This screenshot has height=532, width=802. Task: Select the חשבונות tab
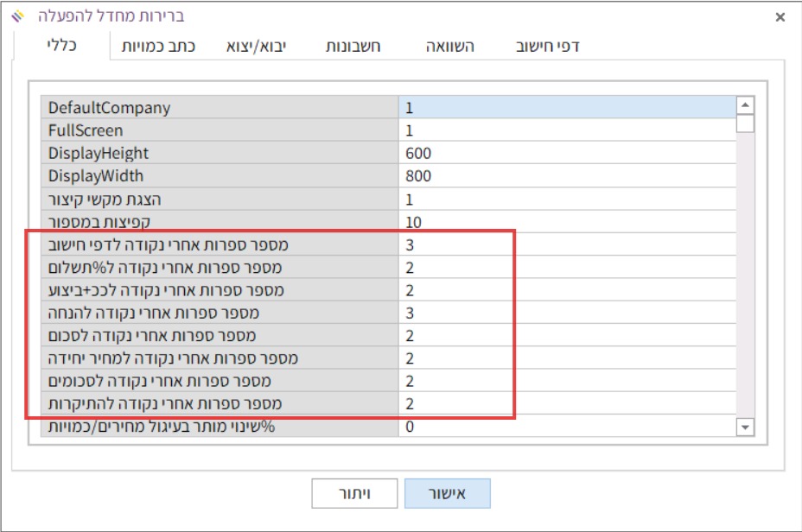353,46
